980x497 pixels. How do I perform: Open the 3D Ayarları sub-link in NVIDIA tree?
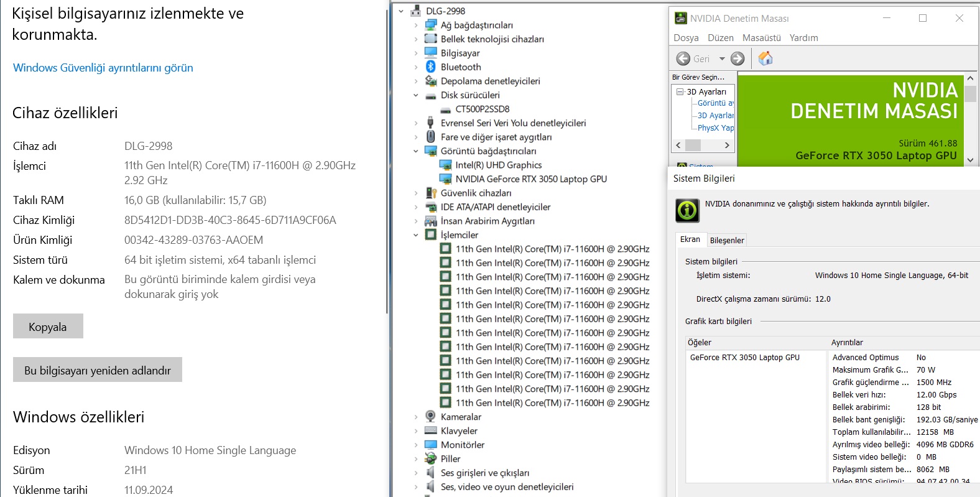coord(716,115)
